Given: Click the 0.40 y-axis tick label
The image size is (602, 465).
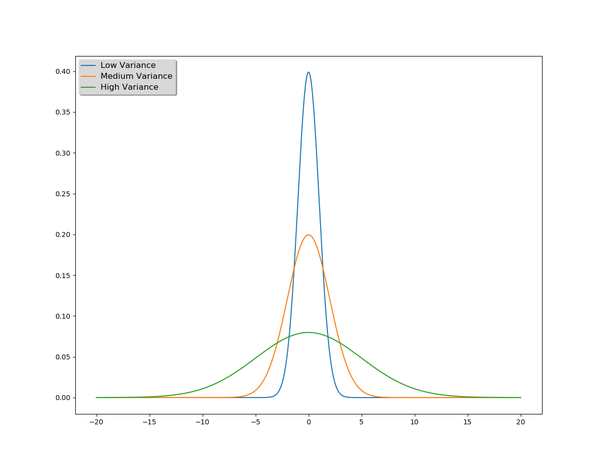Looking at the screenshot, I should point(63,71).
